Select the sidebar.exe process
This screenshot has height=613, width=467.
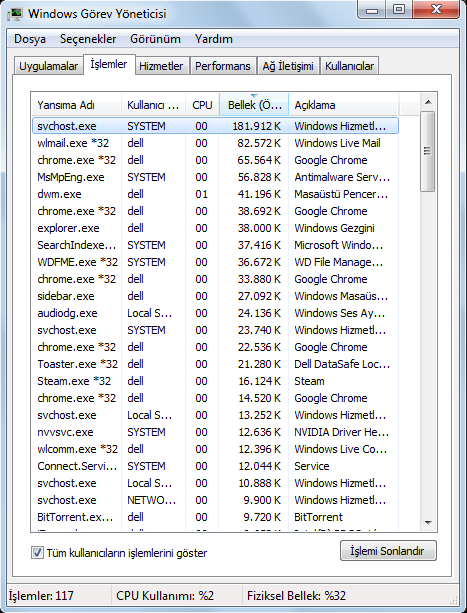coord(215,296)
